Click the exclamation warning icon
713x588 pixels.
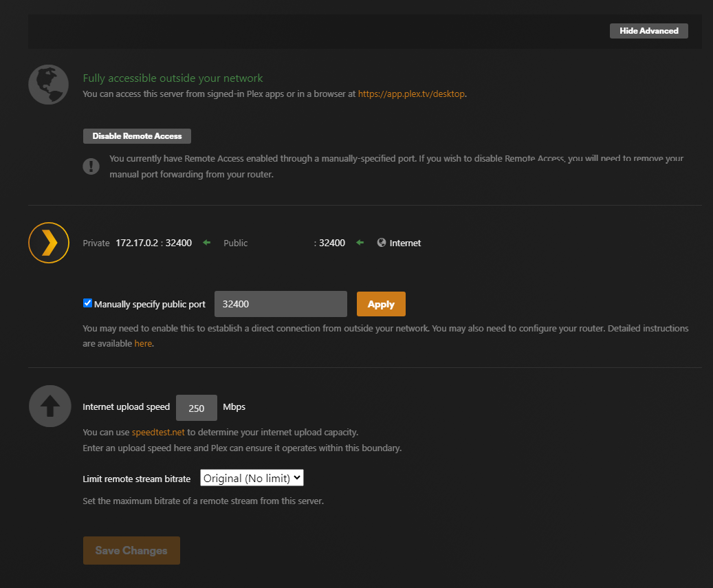tap(91, 166)
